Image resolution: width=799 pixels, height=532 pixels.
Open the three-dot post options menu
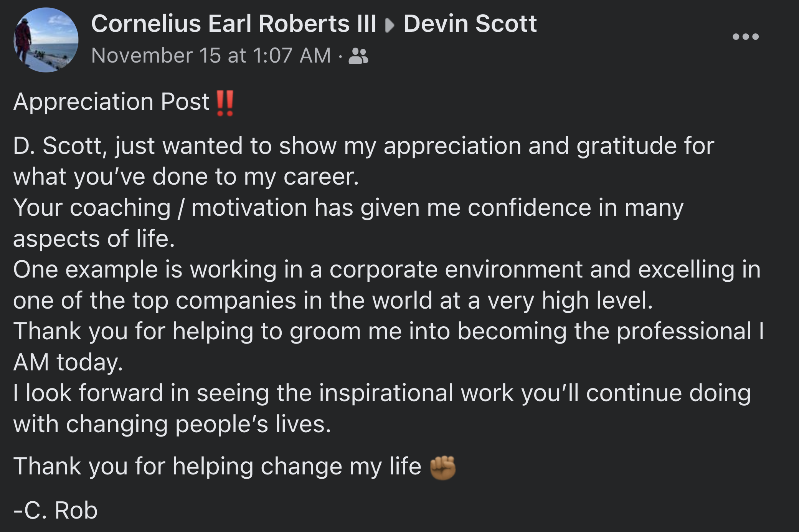(745, 37)
